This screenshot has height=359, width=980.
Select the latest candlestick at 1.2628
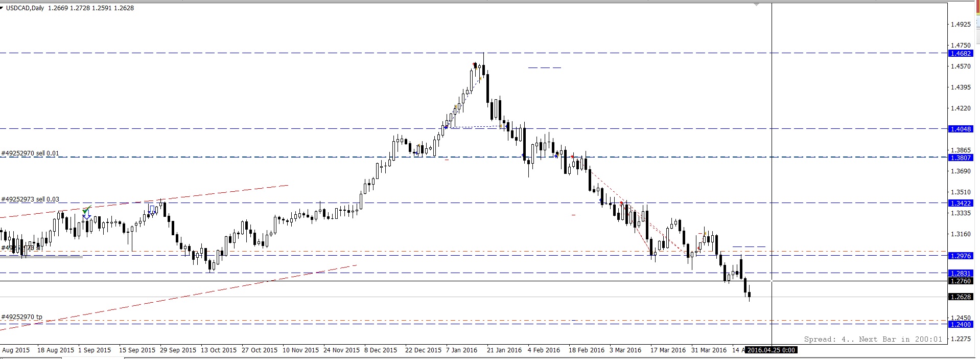point(750,295)
